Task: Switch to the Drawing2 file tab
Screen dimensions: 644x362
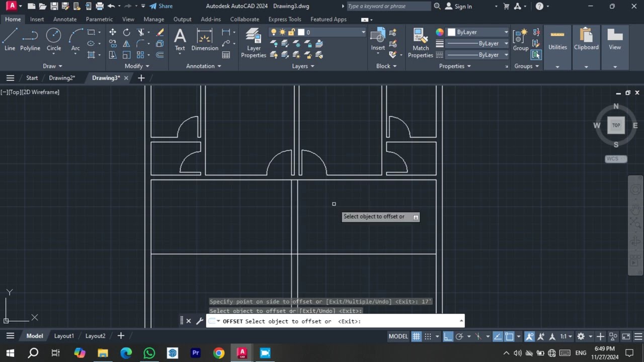Action: tap(62, 78)
